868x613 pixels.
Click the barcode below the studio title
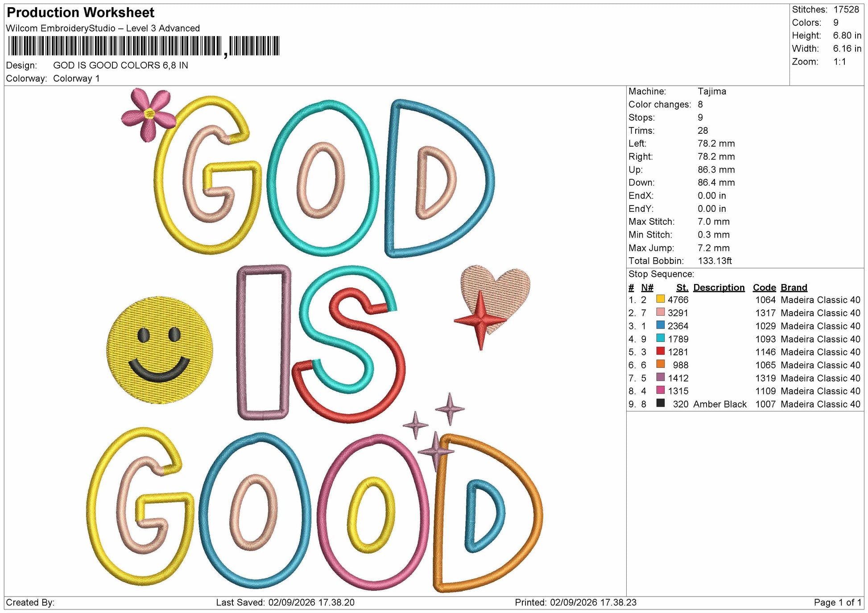click(143, 46)
